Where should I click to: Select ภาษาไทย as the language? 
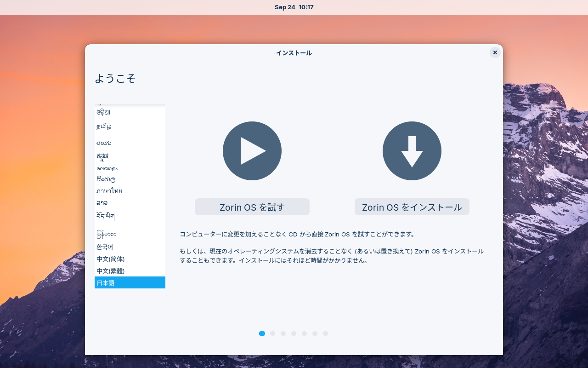pos(130,191)
